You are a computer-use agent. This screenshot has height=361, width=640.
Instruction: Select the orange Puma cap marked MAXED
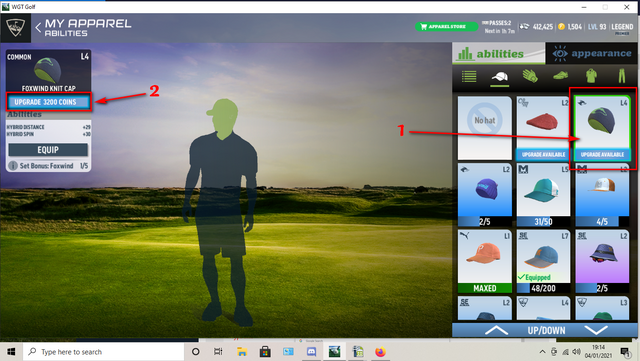484,261
